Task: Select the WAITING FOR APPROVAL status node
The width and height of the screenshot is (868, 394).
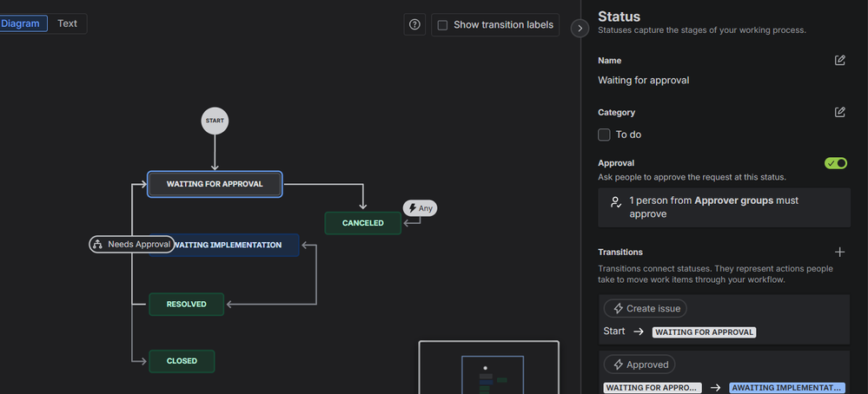Action: pyautogui.click(x=215, y=184)
